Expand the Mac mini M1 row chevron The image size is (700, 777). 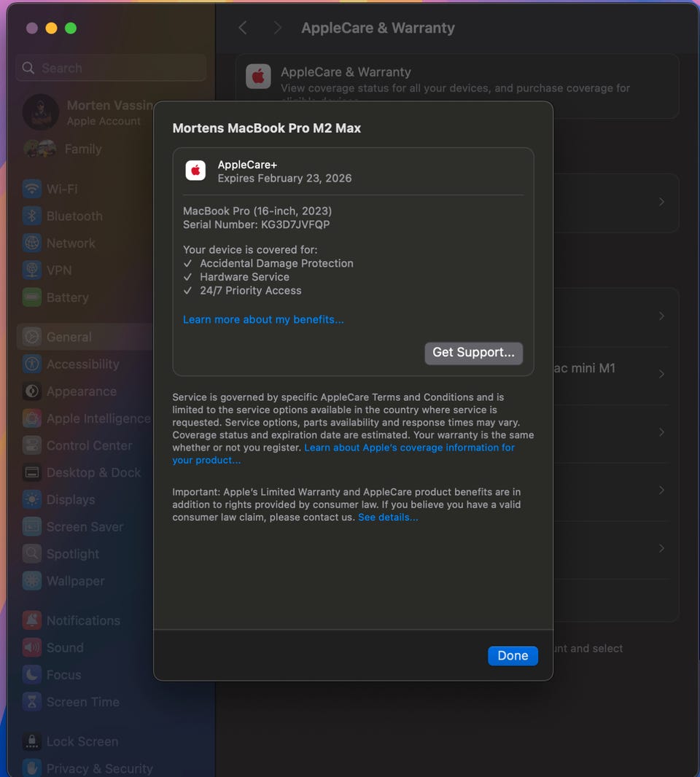[x=661, y=374]
